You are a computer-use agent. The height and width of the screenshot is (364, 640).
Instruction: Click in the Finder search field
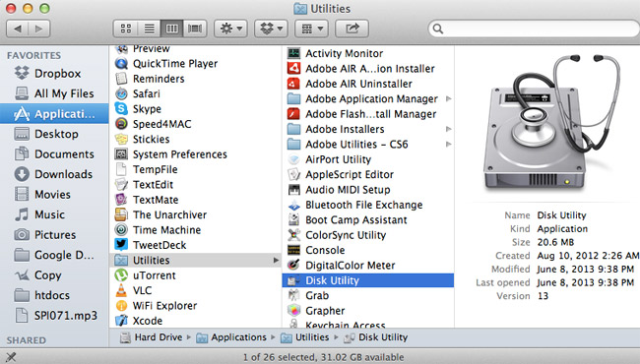click(535, 29)
